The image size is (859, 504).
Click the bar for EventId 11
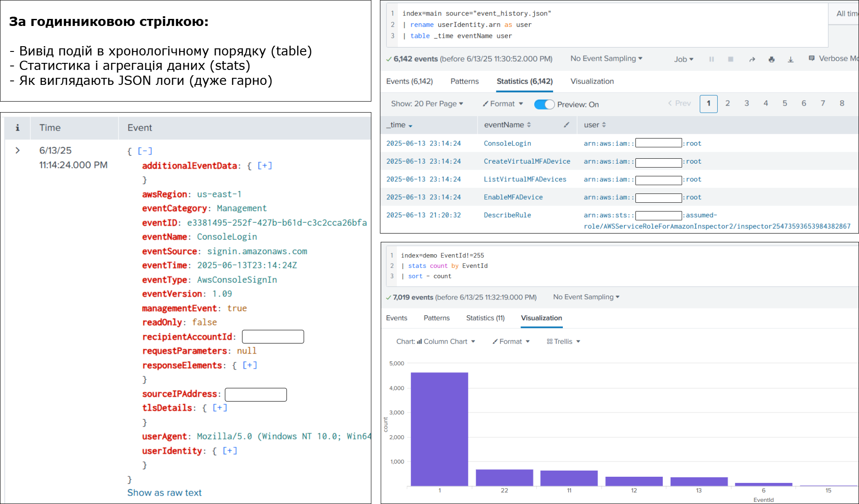tap(569, 478)
